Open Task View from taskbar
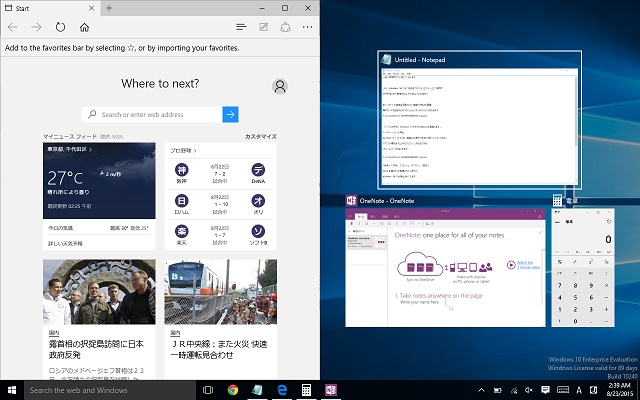 click(208, 390)
